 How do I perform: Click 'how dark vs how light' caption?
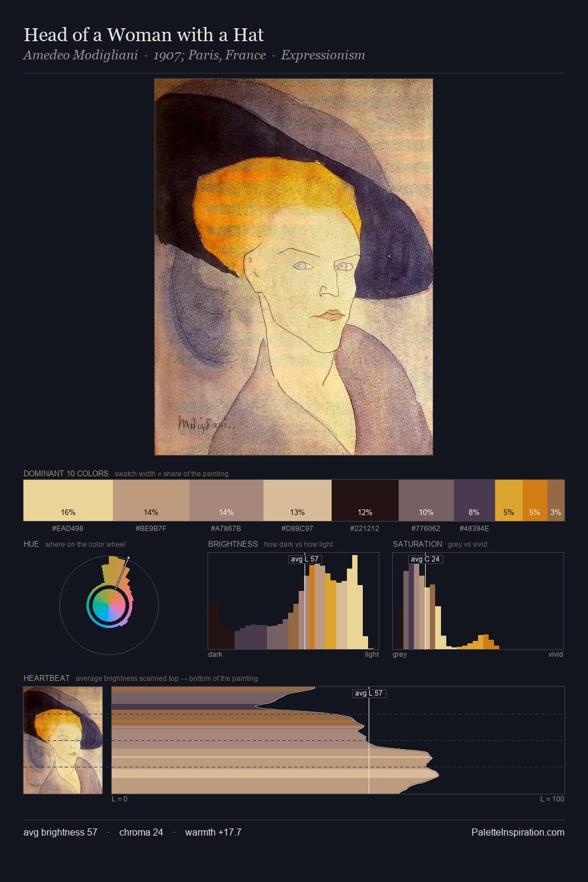click(299, 544)
